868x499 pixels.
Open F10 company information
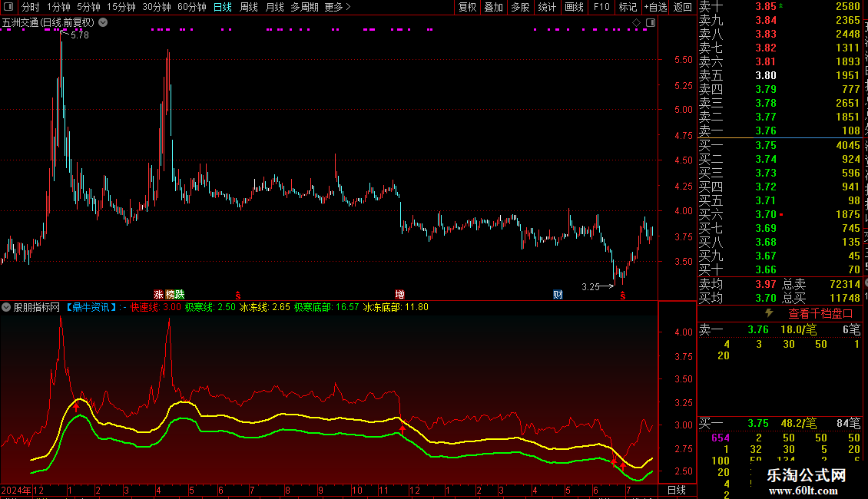(x=601, y=7)
